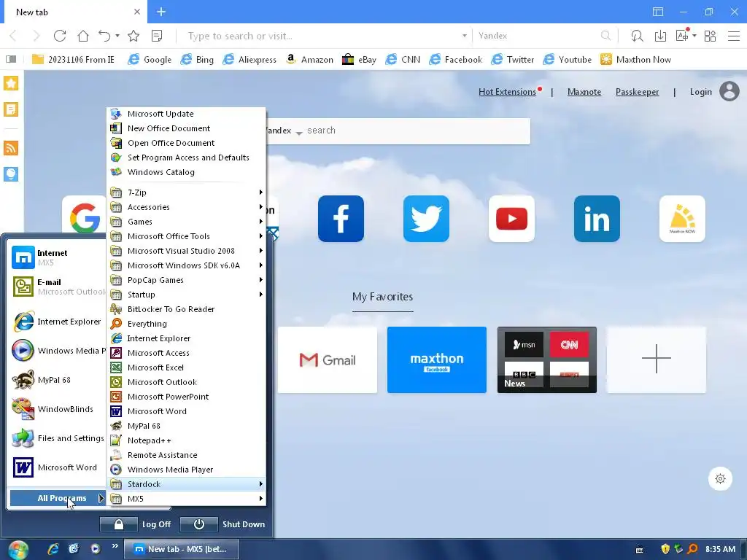Switch to the New tab browser tab
747x560 pixels.
pos(76,12)
